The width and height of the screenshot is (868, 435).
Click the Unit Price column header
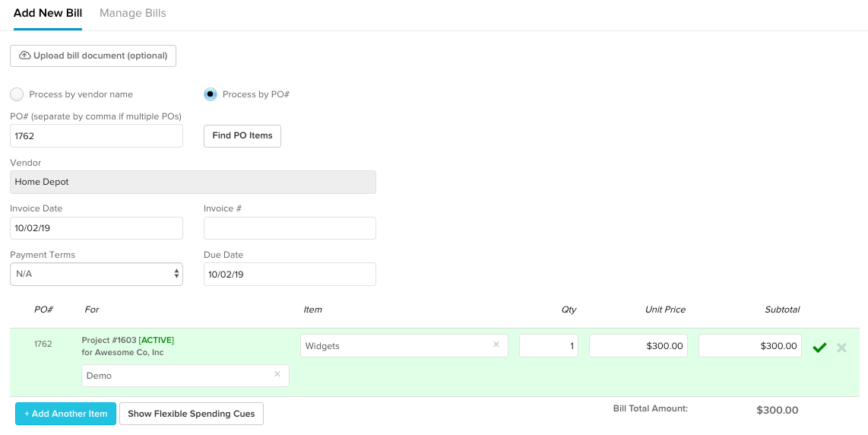tap(665, 310)
